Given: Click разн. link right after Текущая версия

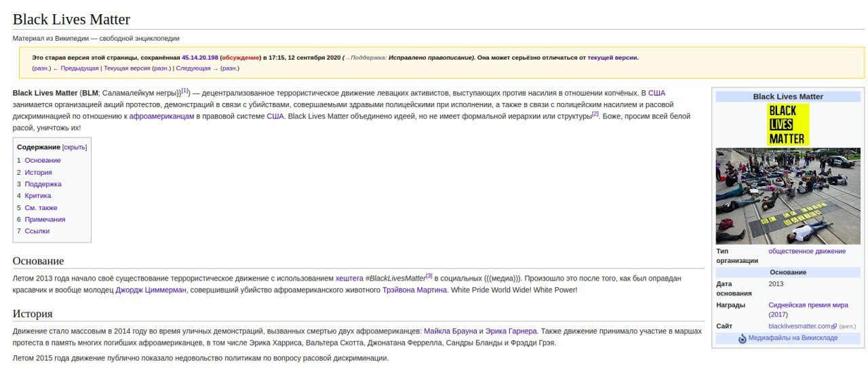Looking at the screenshot, I should 161,68.
